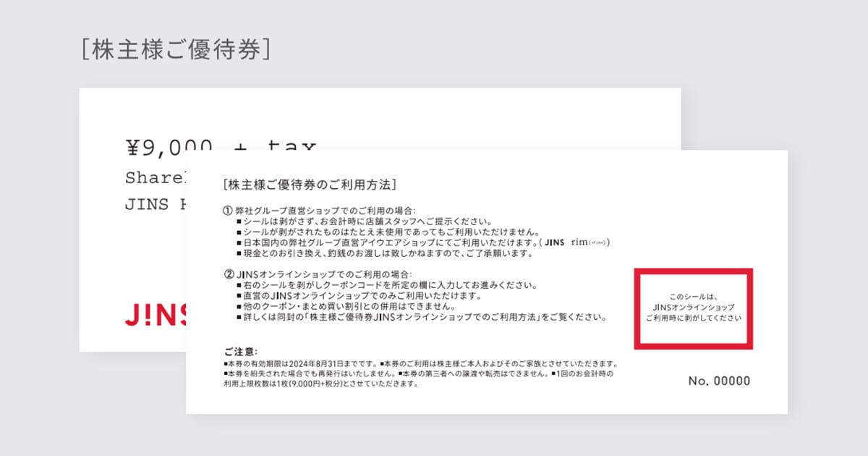Click the red JINS logo
The image size is (868, 456).
click(x=155, y=316)
